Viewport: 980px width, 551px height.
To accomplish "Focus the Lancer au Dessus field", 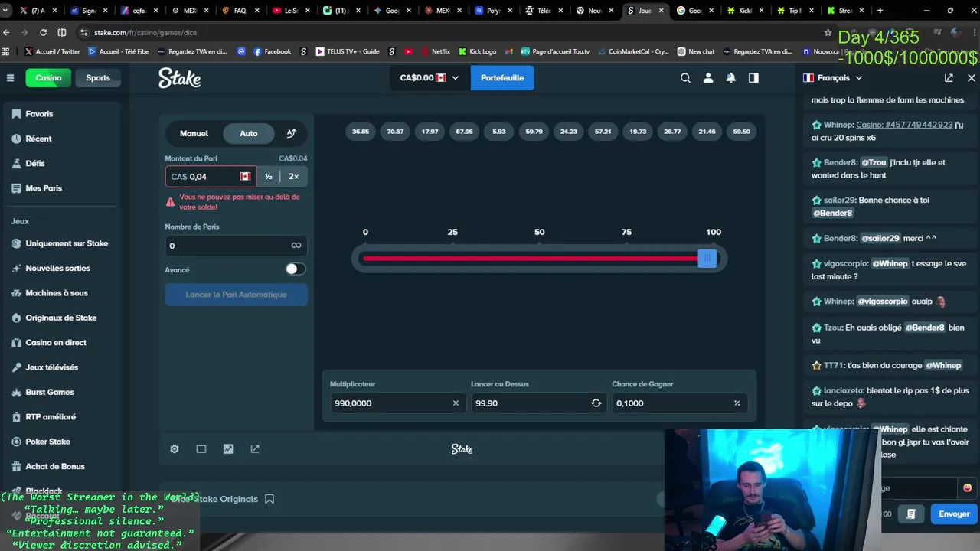I will [x=538, y=403].
